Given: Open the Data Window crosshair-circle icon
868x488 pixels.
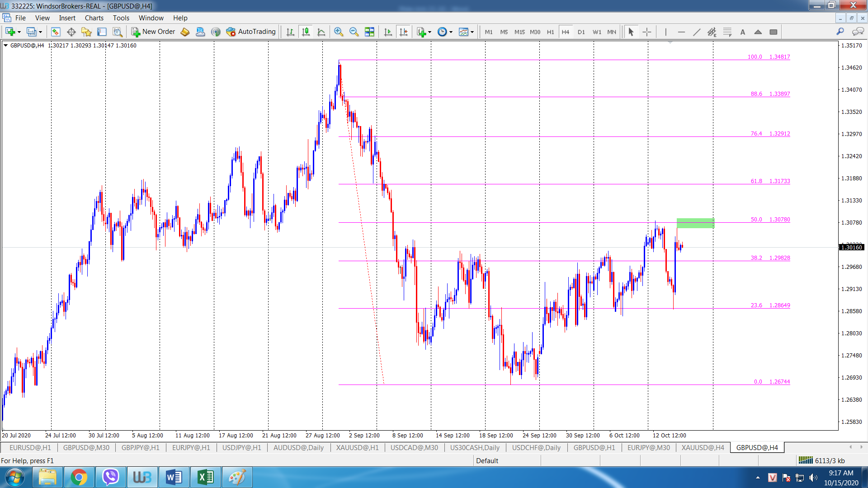Looking at the screenshot, I should (x=71, y=32).
